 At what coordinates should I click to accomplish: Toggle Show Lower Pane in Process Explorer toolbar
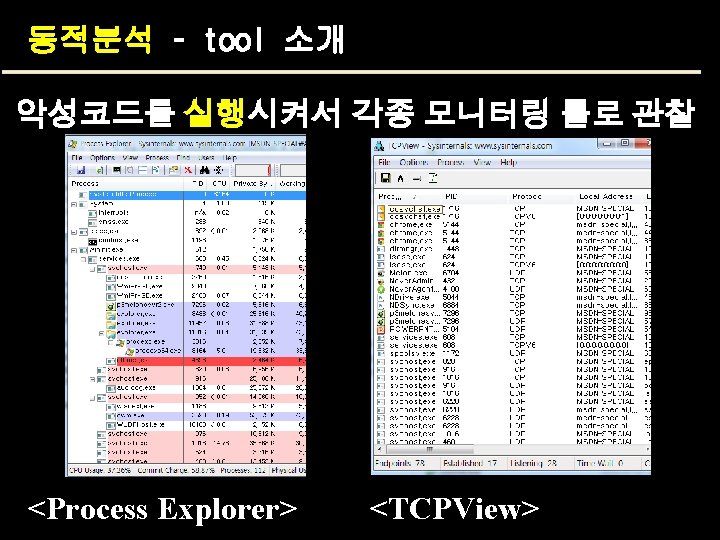pos(143,170)
